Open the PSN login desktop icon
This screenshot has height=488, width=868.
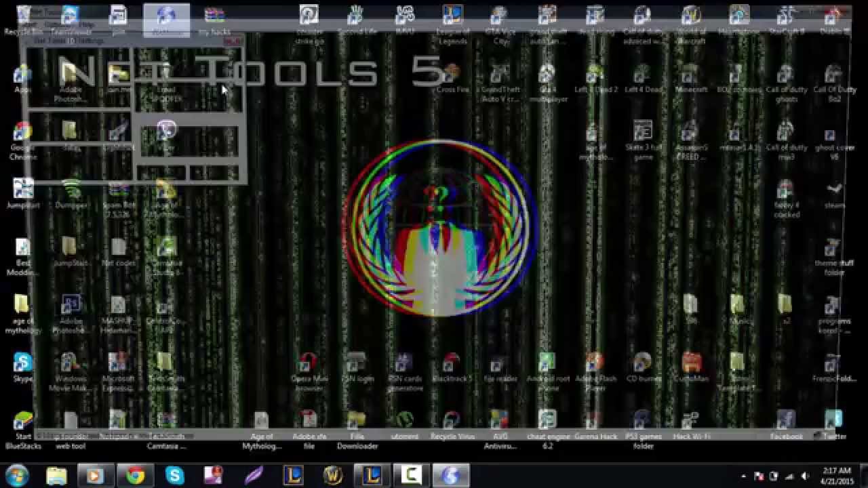click(357, 368)
